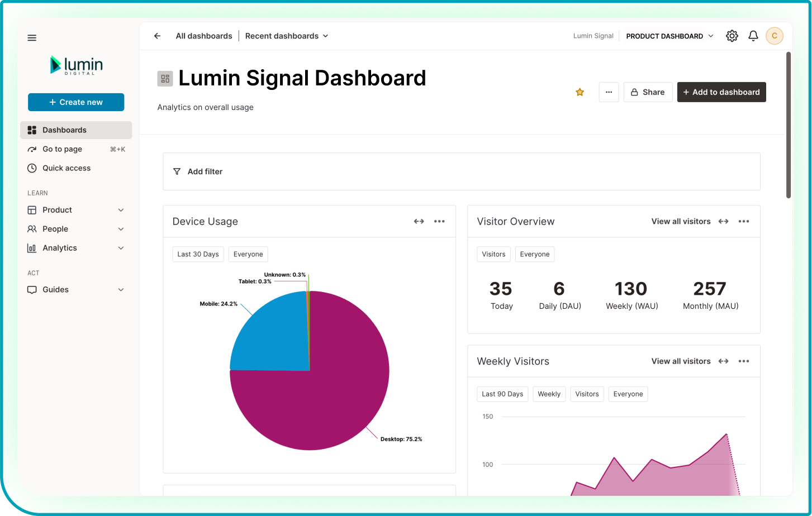Open Device Usage widget options menu
This screenshot has height=516, width=812.
[x=440, y=222]
